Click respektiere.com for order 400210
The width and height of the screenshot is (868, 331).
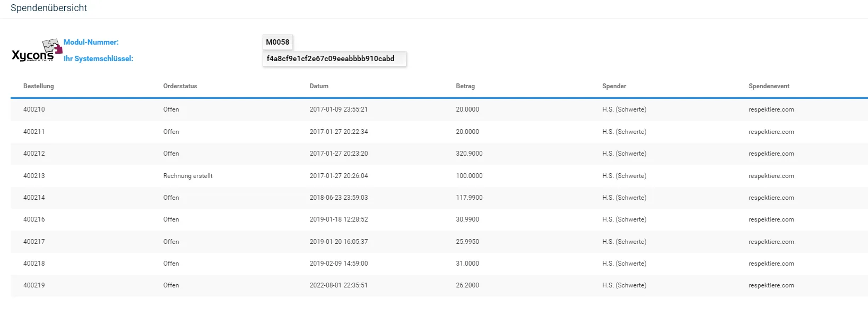point(771,109)
